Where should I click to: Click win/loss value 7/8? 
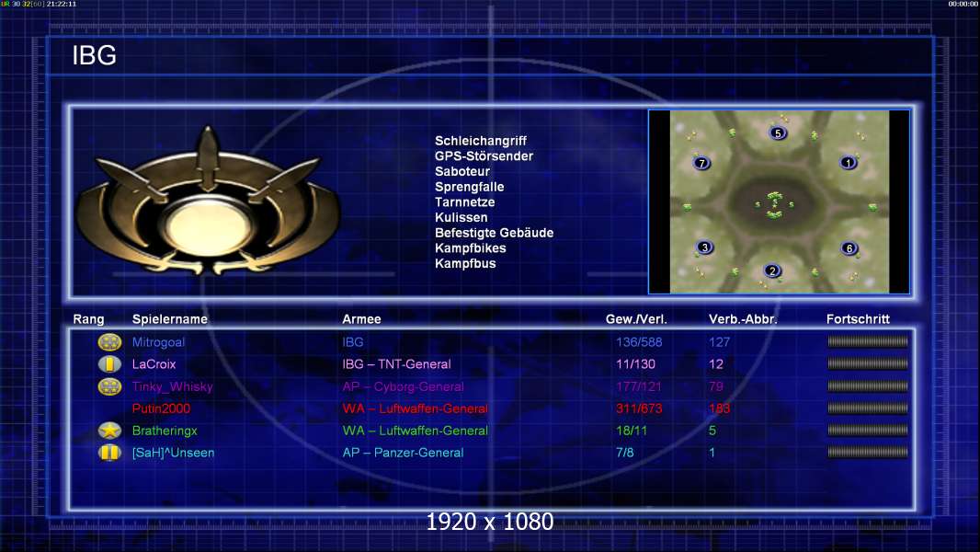pos(624,453)
